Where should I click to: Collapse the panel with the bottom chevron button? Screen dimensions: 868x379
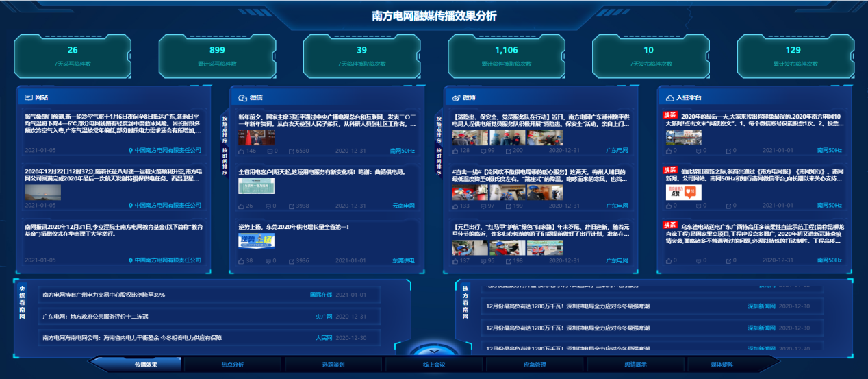coord(433,352)
